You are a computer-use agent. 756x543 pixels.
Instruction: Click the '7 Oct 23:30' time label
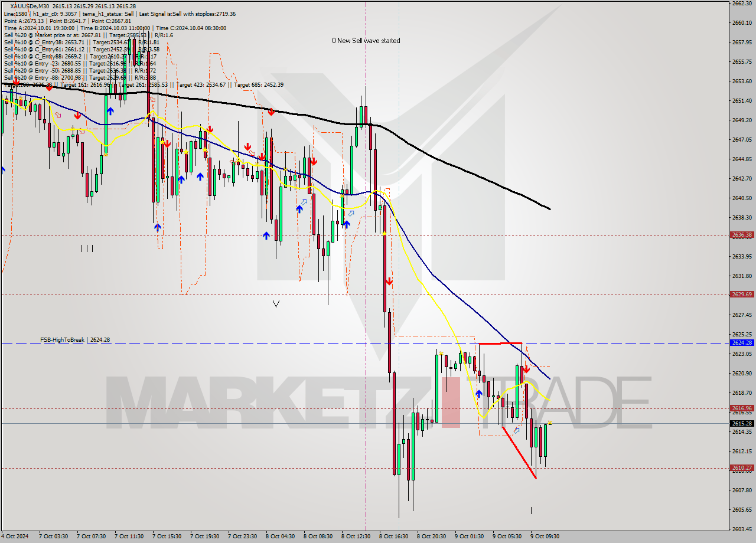click(x=243, y=537)
